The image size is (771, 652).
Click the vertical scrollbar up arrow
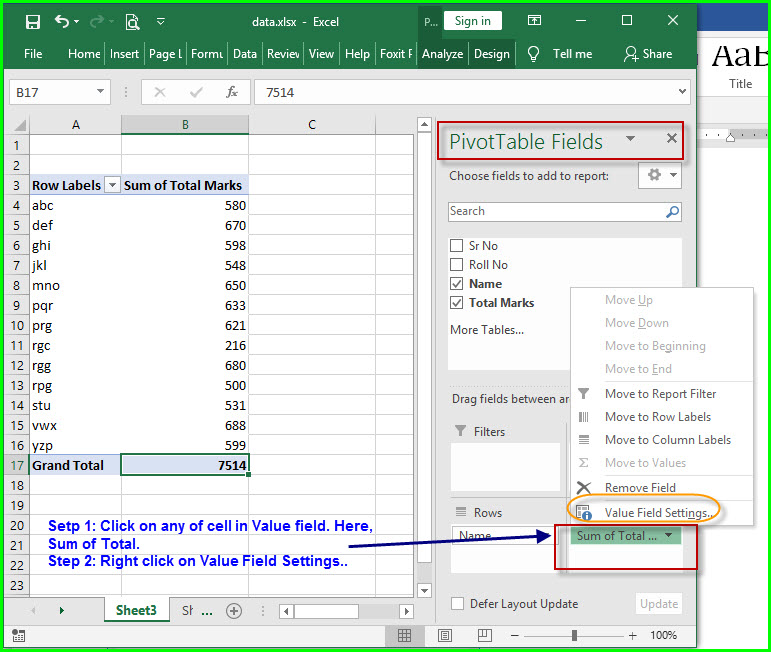(424, 125)
